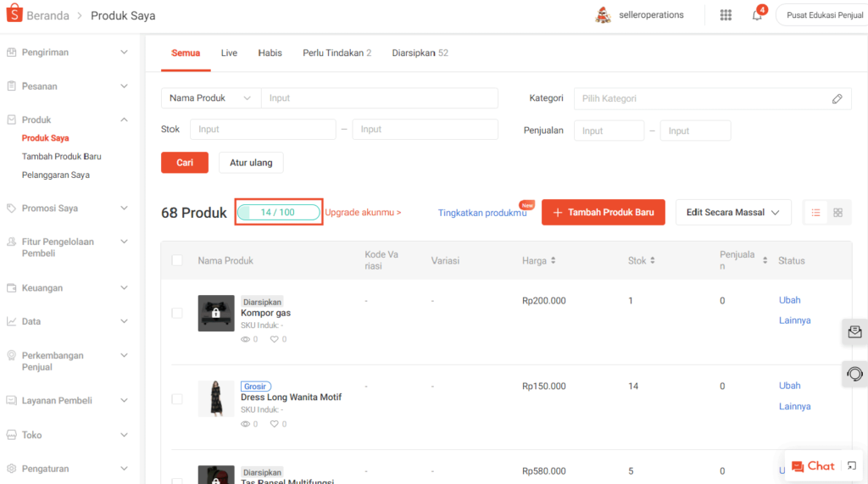Click the Produk bag icon in sidebar
Image resolution: width=868 pixels, height=484 pixels.
(x=11, y=120)
